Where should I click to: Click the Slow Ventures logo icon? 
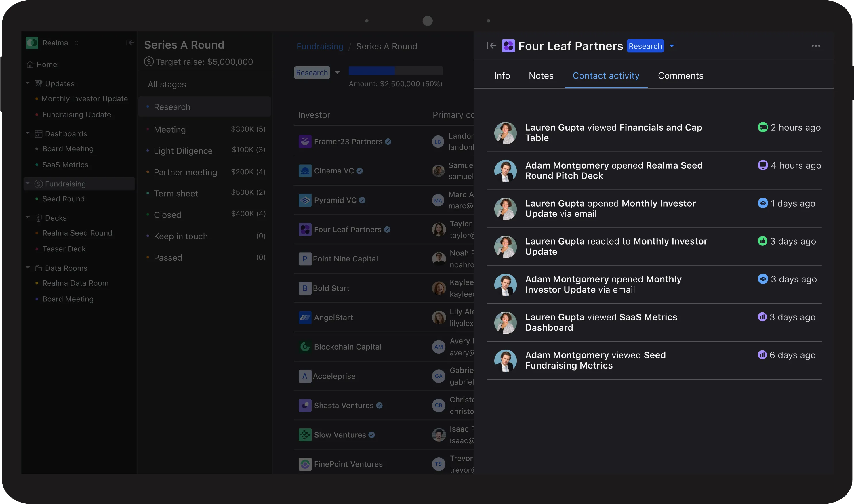(x=305, y=435)
